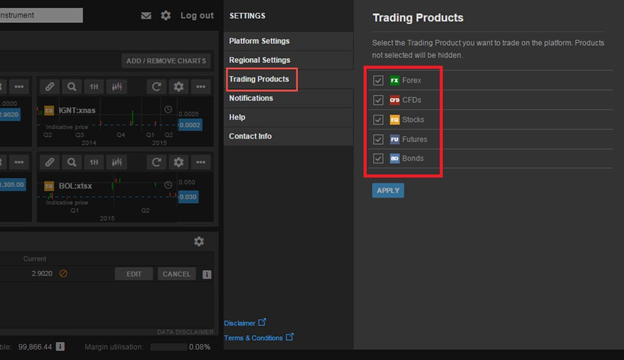Click the CANCEL order button

(176, 274)
